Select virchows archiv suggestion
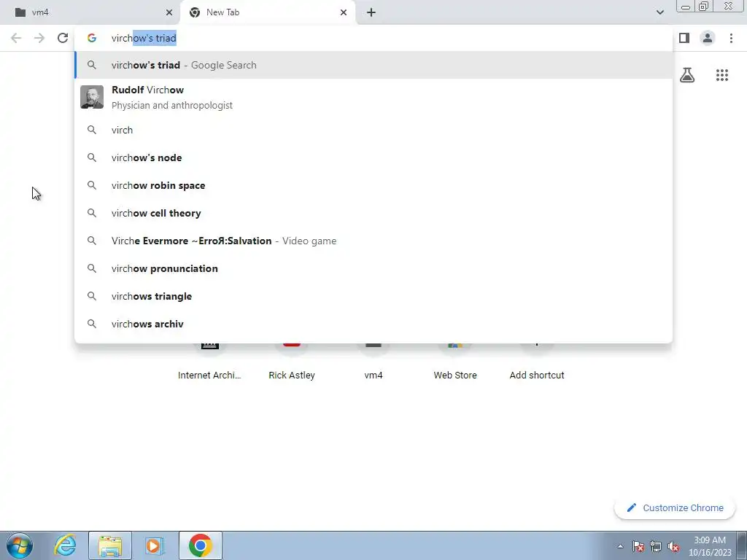 tap(373, 324)
